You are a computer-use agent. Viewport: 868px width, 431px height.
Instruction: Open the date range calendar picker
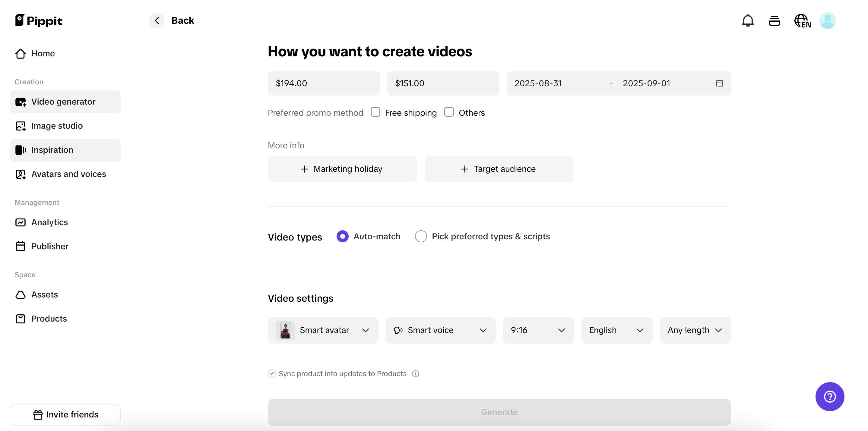(x=720, y=83)
